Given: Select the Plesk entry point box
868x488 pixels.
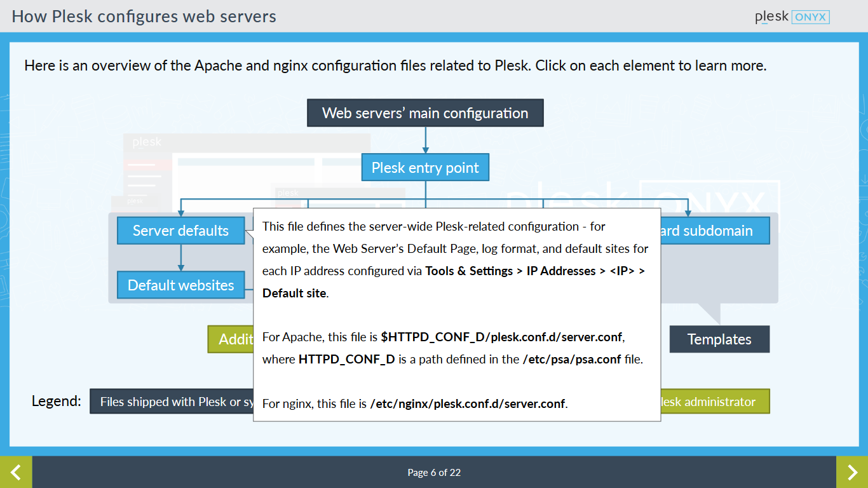Looking at the screenshot, I should (x=425, y=168).
